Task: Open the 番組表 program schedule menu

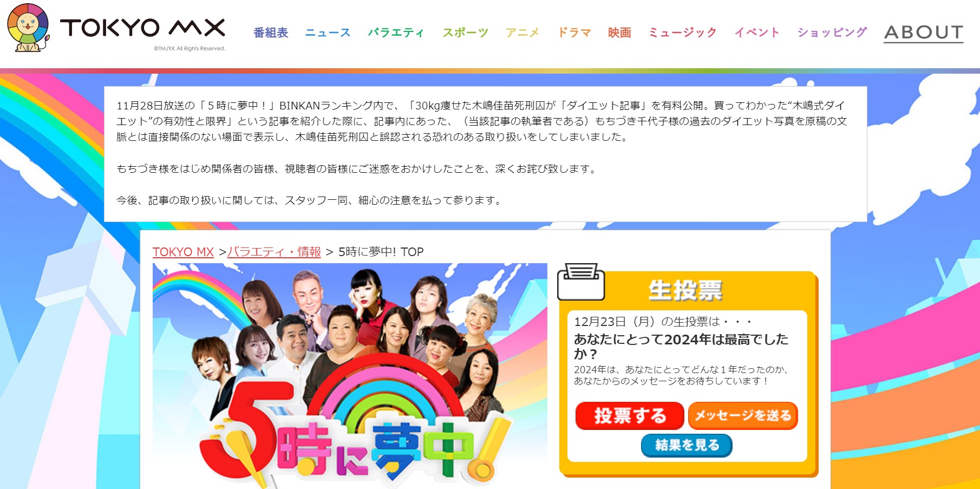Action: 271,32
